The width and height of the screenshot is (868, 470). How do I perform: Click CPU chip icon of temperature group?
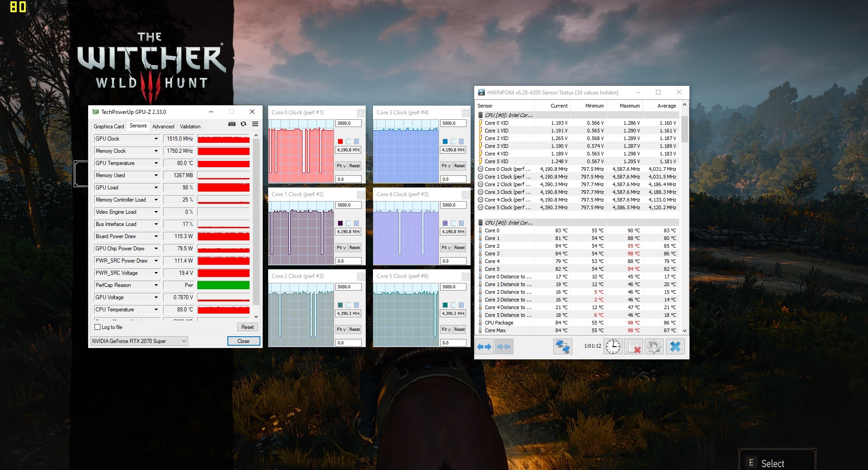481,223
